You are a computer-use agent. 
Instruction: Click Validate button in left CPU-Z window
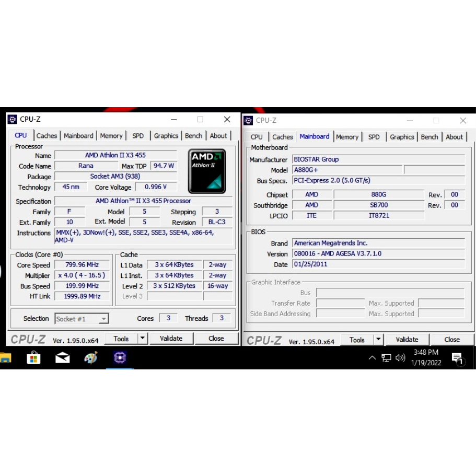coord(171,339)
